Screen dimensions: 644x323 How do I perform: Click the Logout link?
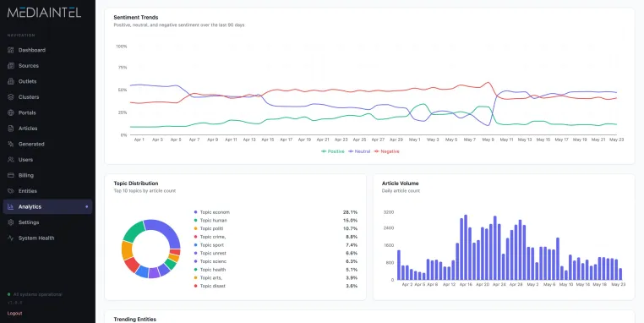click(x=14, y=313)
